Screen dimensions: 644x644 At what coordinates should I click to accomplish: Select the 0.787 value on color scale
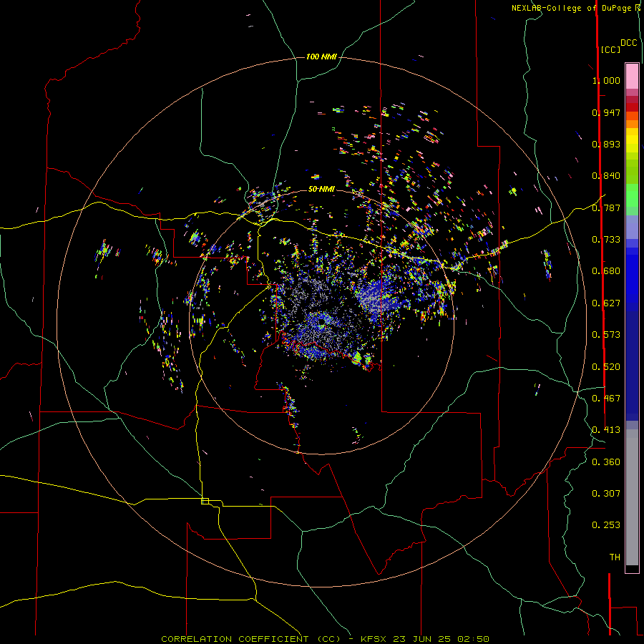[606, 208]
